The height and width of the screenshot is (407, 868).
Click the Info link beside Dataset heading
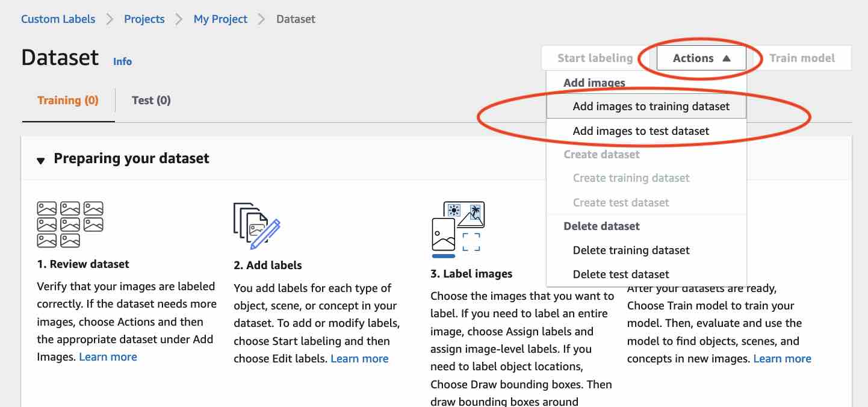click(122, 61)
